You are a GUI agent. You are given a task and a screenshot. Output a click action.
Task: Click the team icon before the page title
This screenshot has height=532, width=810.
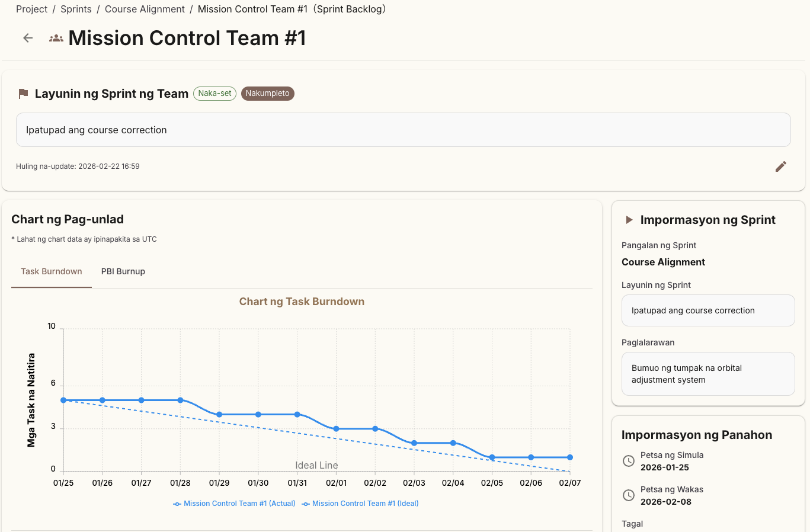(55, 37)
